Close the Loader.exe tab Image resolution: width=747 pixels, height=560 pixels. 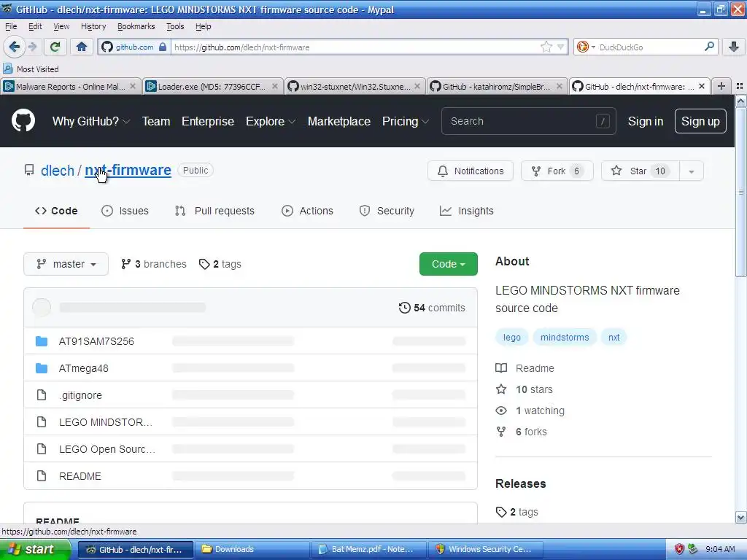click(x=275, y=86)
